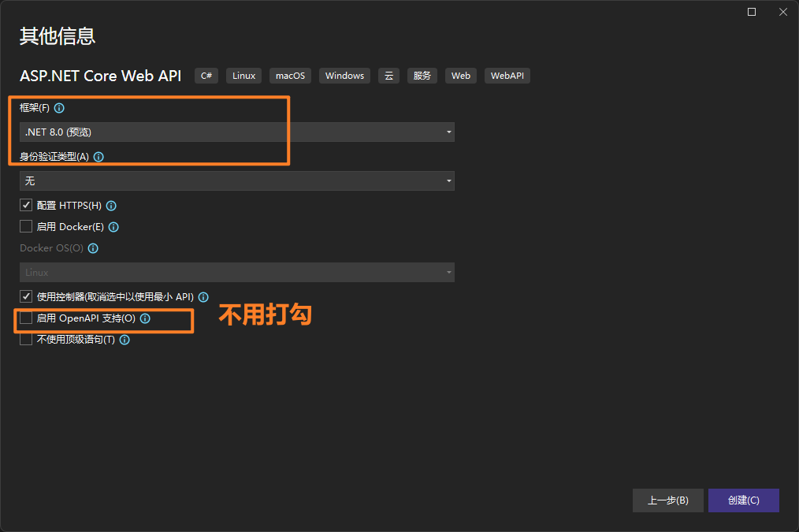Click info icon next to Docker OS(O)
This screenshot has height=532, width=799.
(x=93, y=248)
